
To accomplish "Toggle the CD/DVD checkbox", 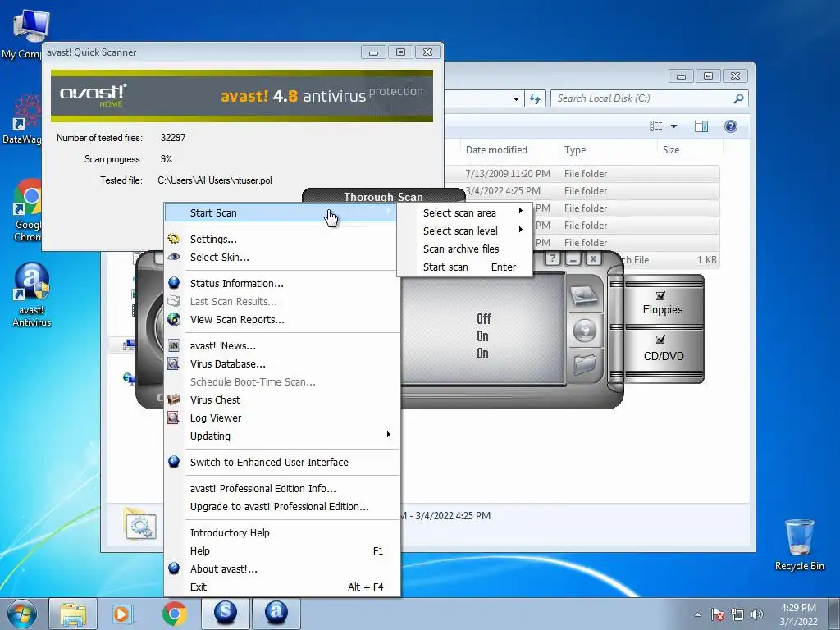I will [x=660, y=340].
